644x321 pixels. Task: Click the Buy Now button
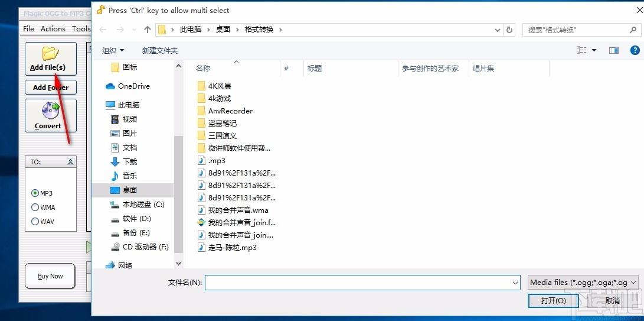pos(50,276)
